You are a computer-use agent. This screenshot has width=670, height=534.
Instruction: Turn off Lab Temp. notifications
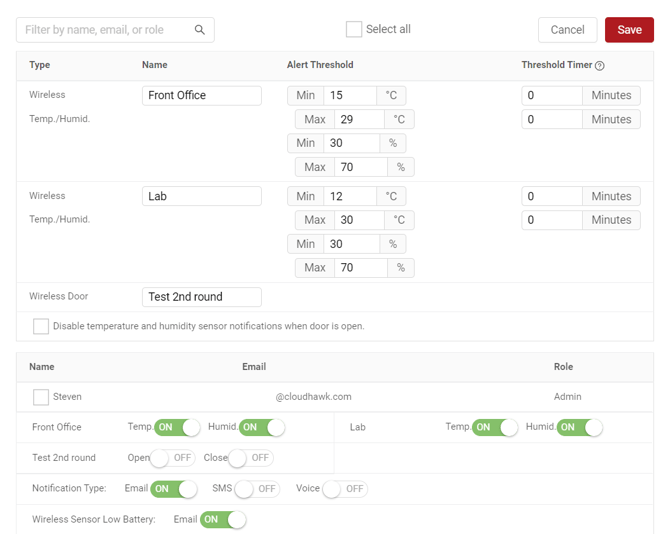tap(495, 427)
